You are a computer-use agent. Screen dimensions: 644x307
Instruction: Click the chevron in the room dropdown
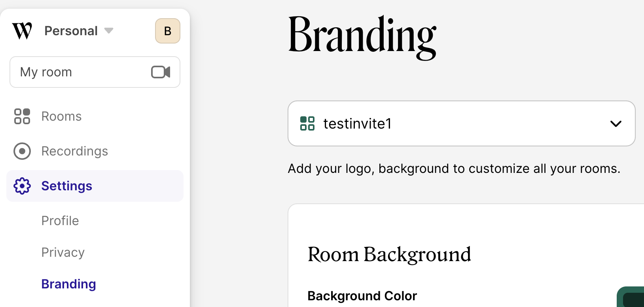pos(616,124)
